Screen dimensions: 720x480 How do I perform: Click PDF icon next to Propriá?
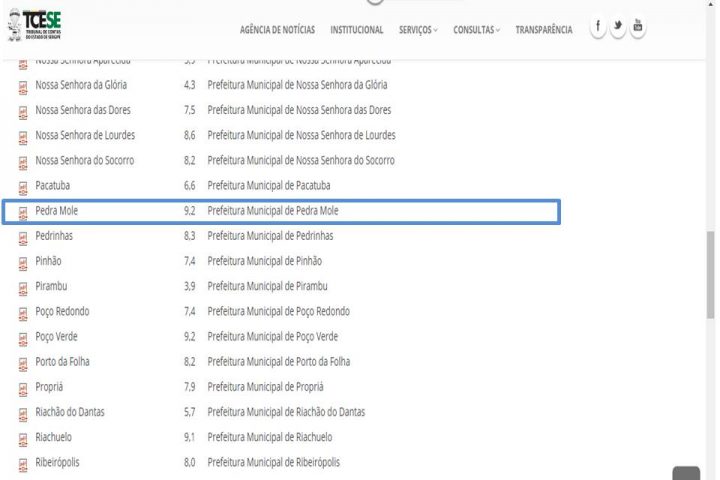22,388
